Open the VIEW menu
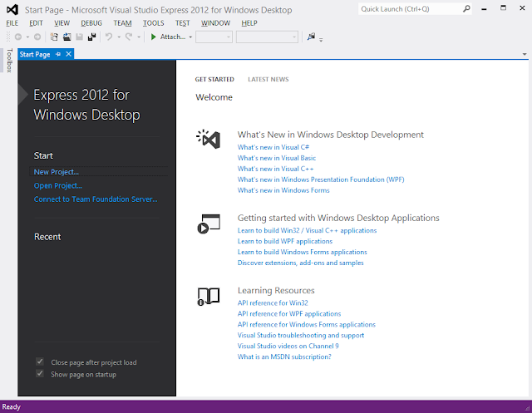532x413 pixels. [62, 23]
